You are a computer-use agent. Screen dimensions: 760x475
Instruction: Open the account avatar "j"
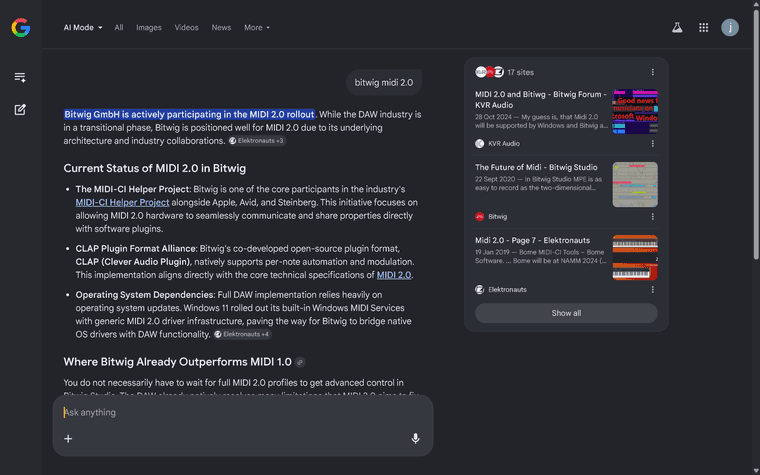pos(730,28)
